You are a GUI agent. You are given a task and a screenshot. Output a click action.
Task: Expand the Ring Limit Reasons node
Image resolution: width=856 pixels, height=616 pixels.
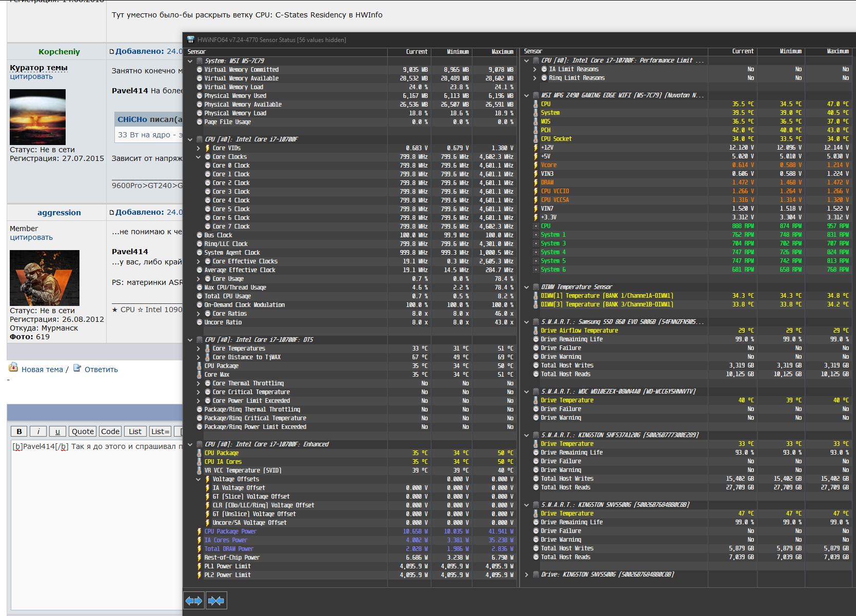click(x=535, y=78)
